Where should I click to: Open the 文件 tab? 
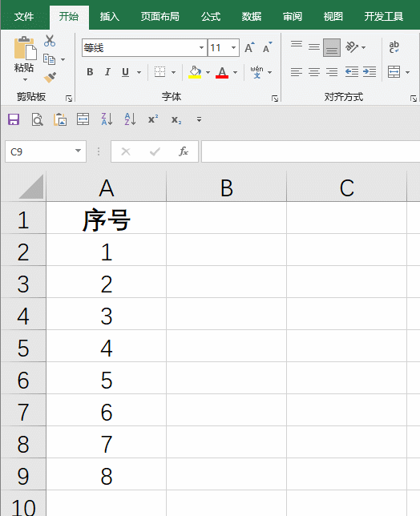pyautogui.click(x=24, y=17)
